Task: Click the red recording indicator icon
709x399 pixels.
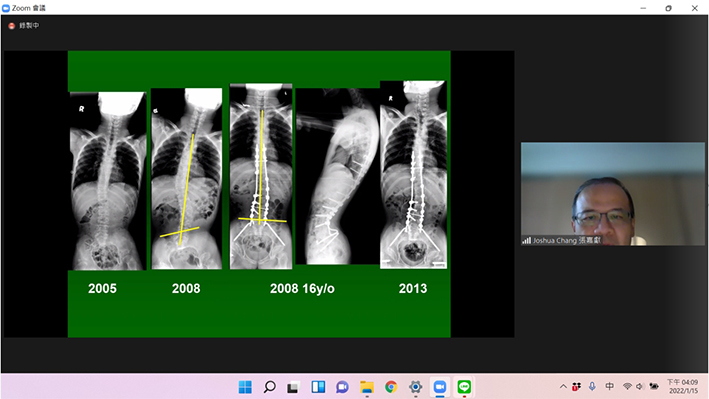Action: coord(12,26)
